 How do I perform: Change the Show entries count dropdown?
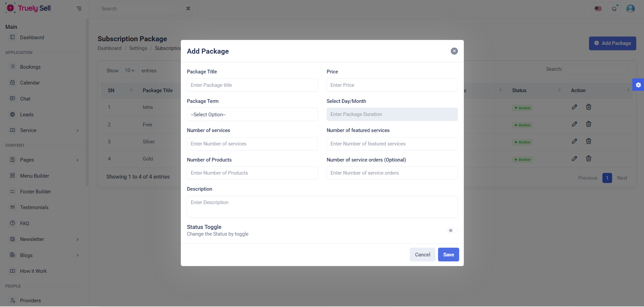tap(129, 70)
